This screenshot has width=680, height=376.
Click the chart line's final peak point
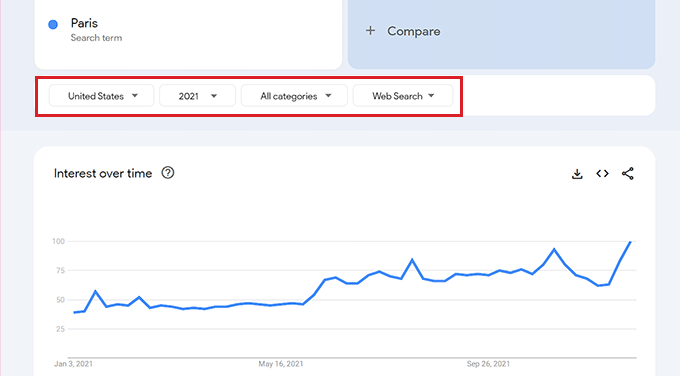click(630, 242)
